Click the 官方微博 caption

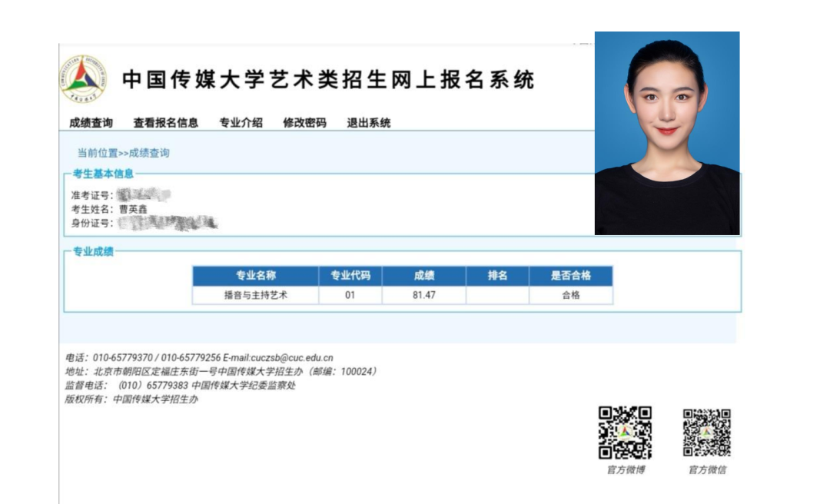[626, 469]
